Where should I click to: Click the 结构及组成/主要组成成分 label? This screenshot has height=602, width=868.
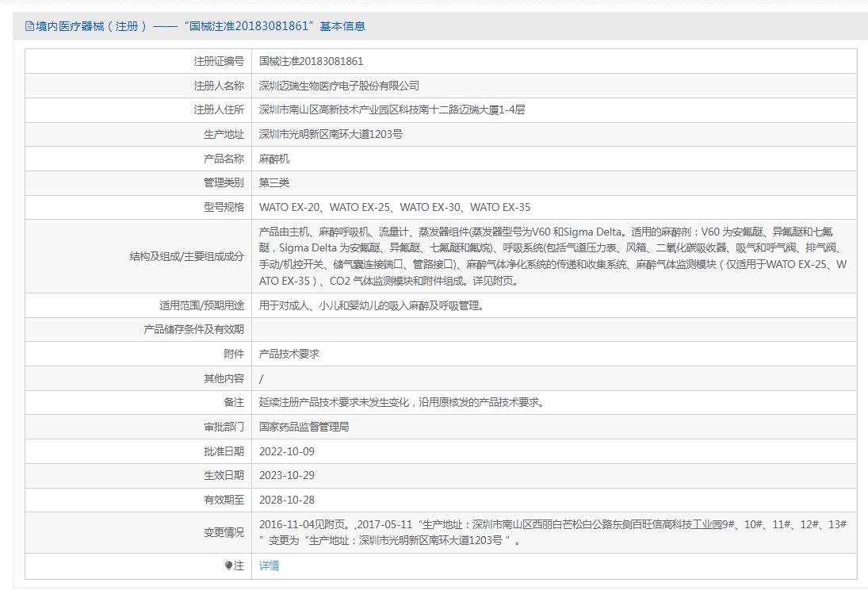[x=186, y=256]
